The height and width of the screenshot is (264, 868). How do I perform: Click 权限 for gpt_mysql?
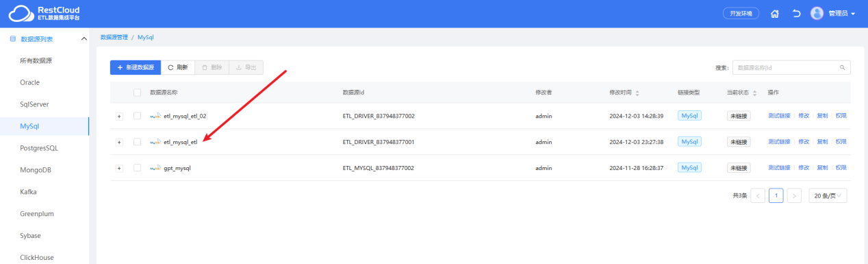tap(841, 168)
